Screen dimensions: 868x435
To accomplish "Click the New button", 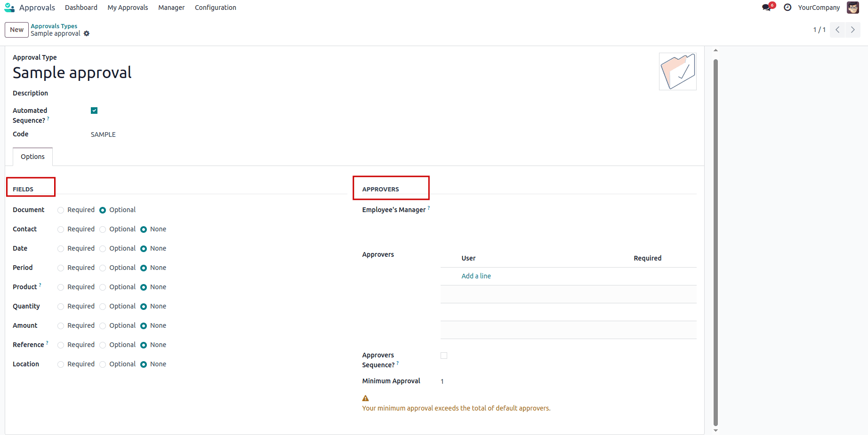I will click(16, 30).
